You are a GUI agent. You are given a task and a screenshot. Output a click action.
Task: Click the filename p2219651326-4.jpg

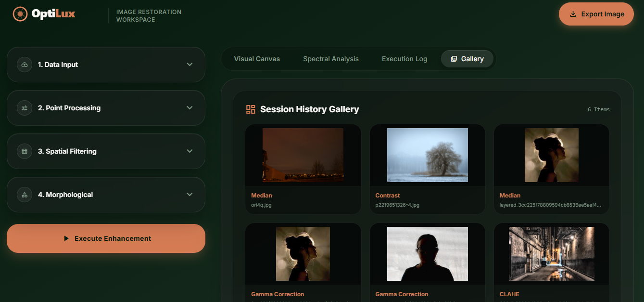coord(397,205)
